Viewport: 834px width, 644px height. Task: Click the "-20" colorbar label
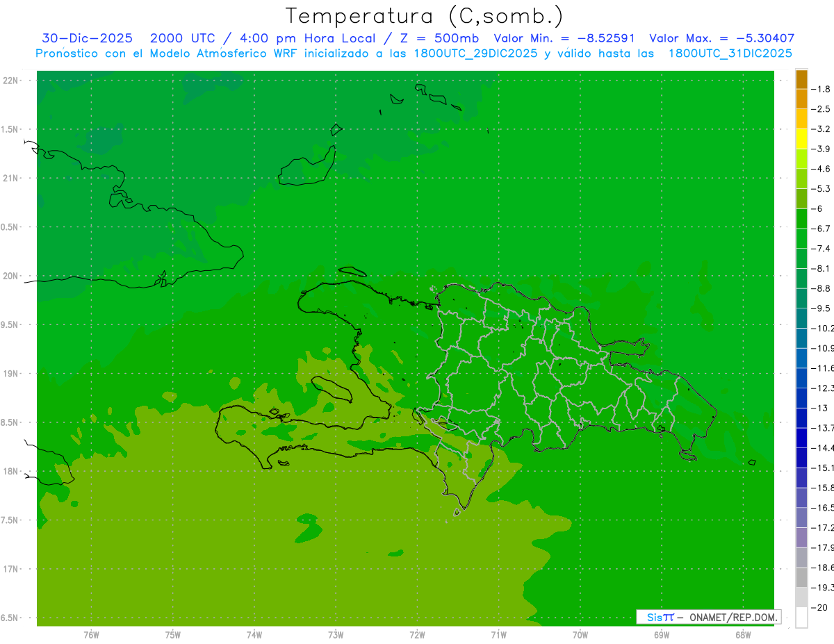[x=820, y=607]
